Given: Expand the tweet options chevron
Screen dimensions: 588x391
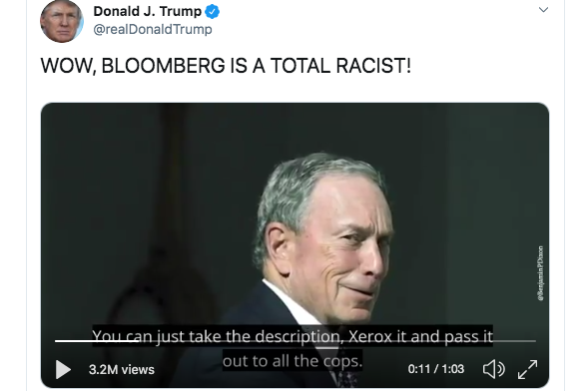Looking at the screenshot, I should 543,10.
